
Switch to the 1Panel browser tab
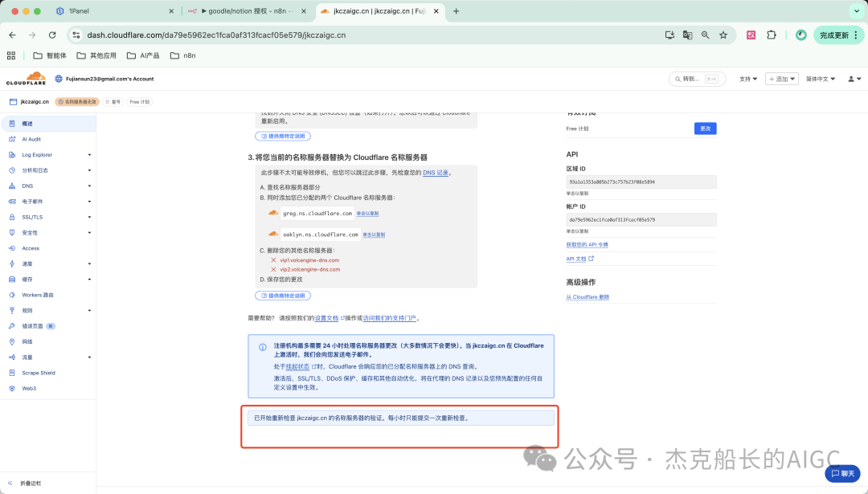(x=113, y=11)
